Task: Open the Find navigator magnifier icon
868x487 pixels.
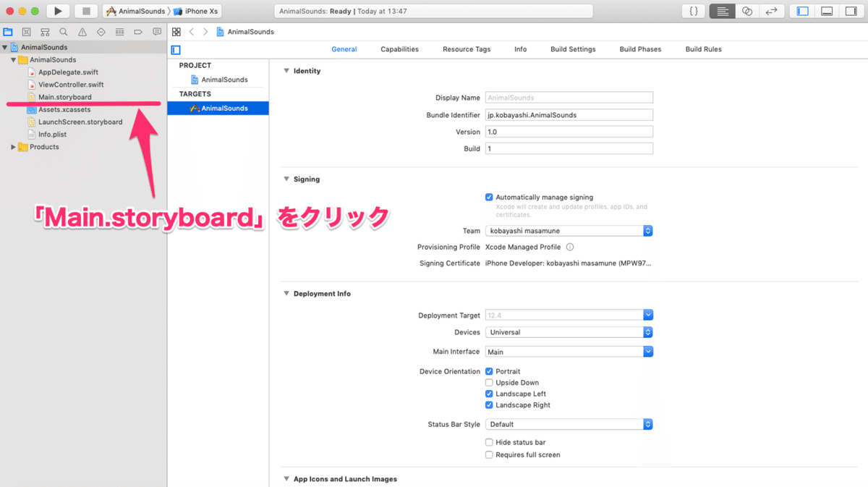Action: click(64, 32)
